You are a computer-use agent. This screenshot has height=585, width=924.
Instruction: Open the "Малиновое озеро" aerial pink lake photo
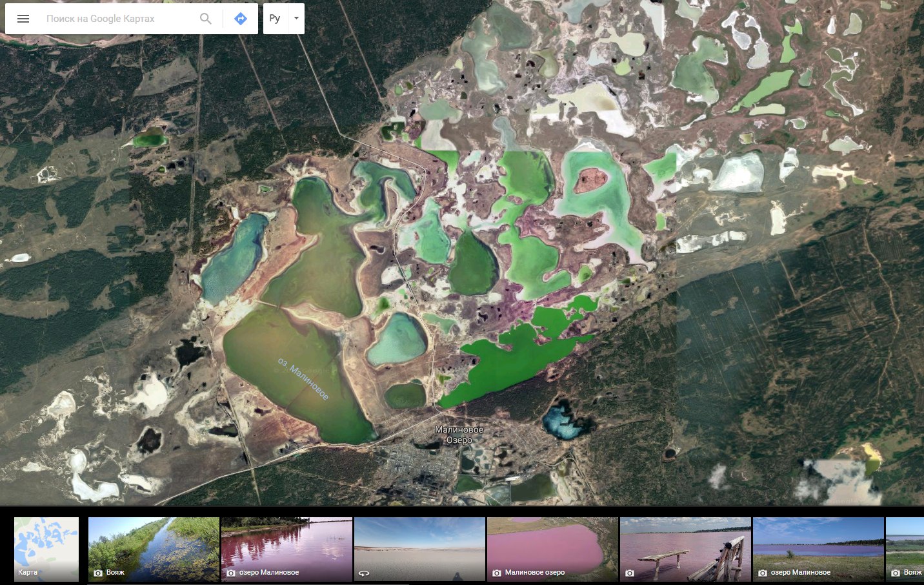[x=552, y=549]
